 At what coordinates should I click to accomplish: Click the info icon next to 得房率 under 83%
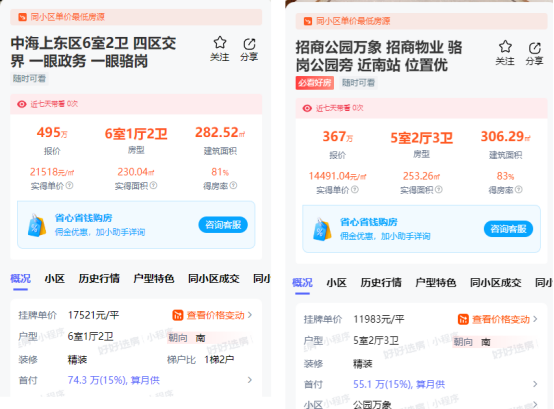point(519,189)
